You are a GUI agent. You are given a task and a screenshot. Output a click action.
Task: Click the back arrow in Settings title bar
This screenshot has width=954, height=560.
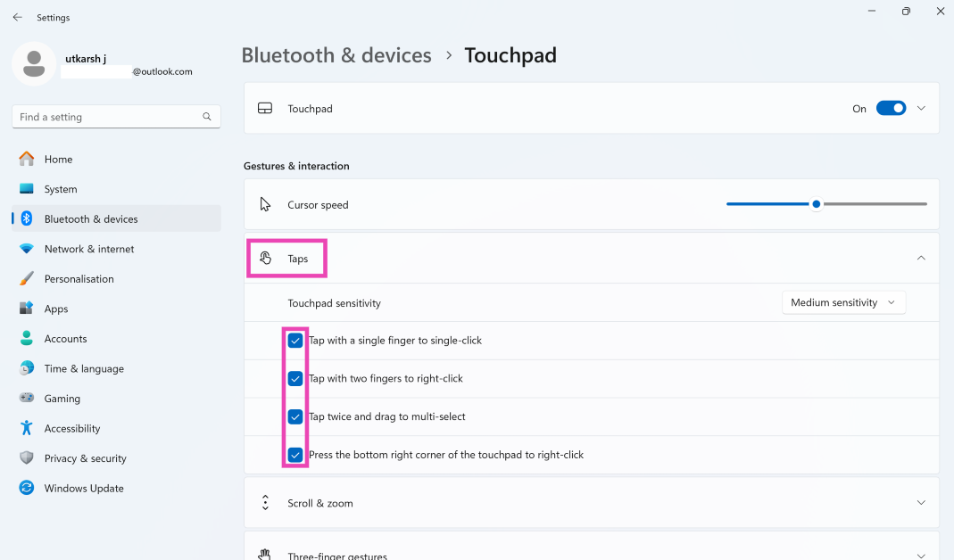click(x=18, y=17)
